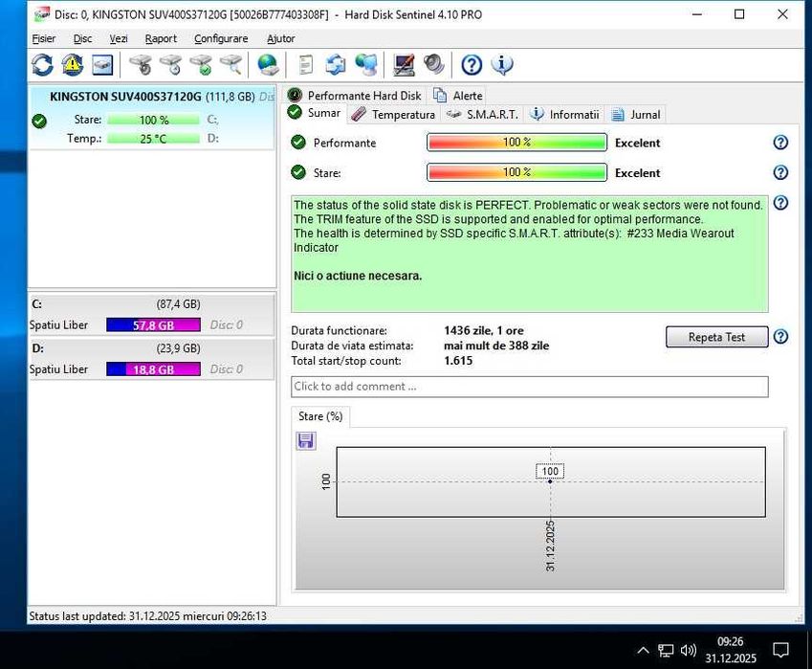Click the 100 data point on graph
Viewport: 812px width, 669px height.
[550, 481]
